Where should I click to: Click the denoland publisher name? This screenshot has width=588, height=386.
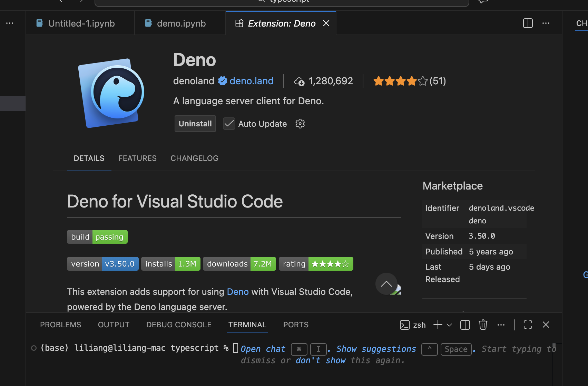pyautogui.click(x=194, y=81)
